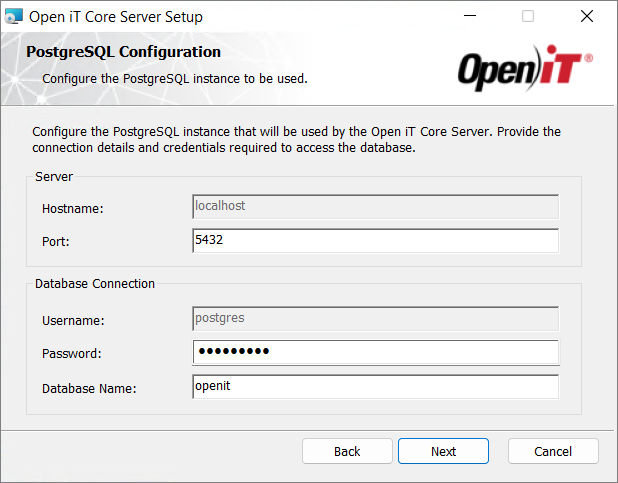Go back with the Back button
Viewport: 618px width, 483px height.
pyautogui.click(x=347, y=451)
